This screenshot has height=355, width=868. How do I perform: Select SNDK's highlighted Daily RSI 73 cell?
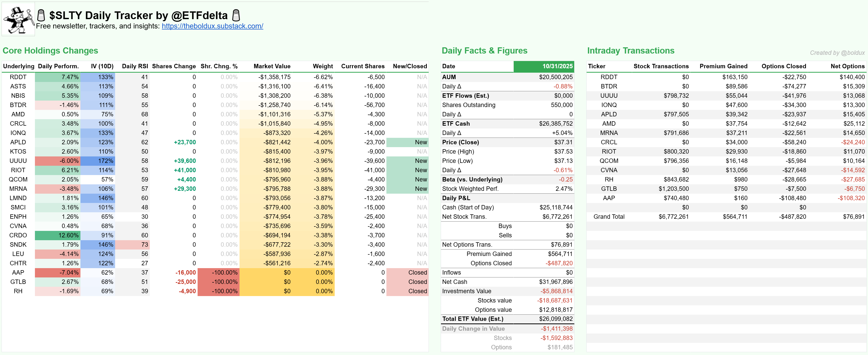(x=132, y=245)
